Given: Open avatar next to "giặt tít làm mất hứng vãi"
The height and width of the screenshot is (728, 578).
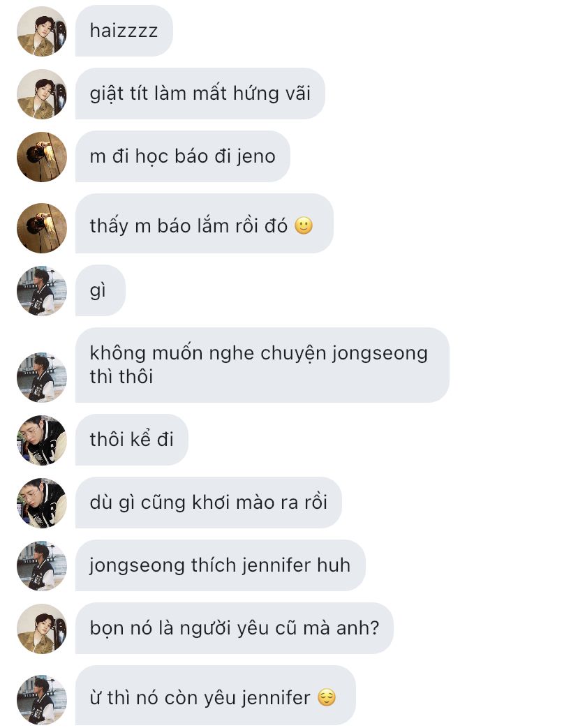Looking at the screenshot, I should pos(42,94).
